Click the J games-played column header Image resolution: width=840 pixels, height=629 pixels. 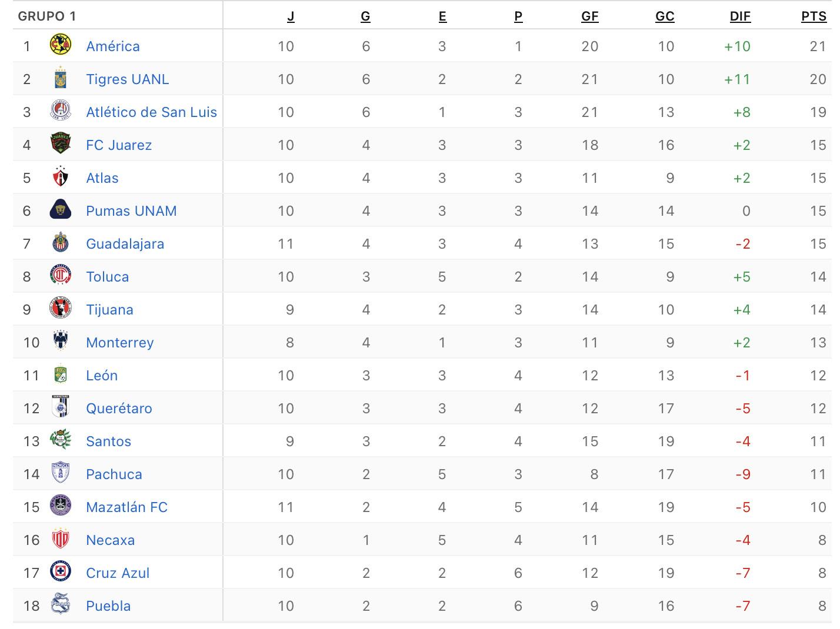(x=291, y=16)
